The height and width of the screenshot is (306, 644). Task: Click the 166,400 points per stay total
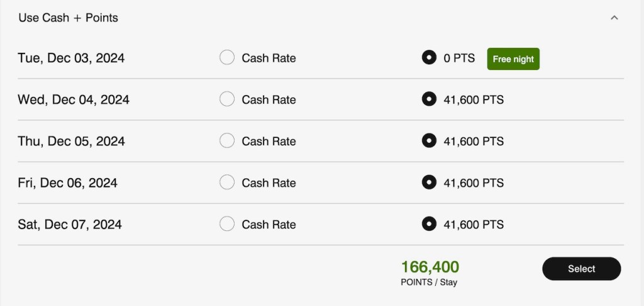coord(430,268)
